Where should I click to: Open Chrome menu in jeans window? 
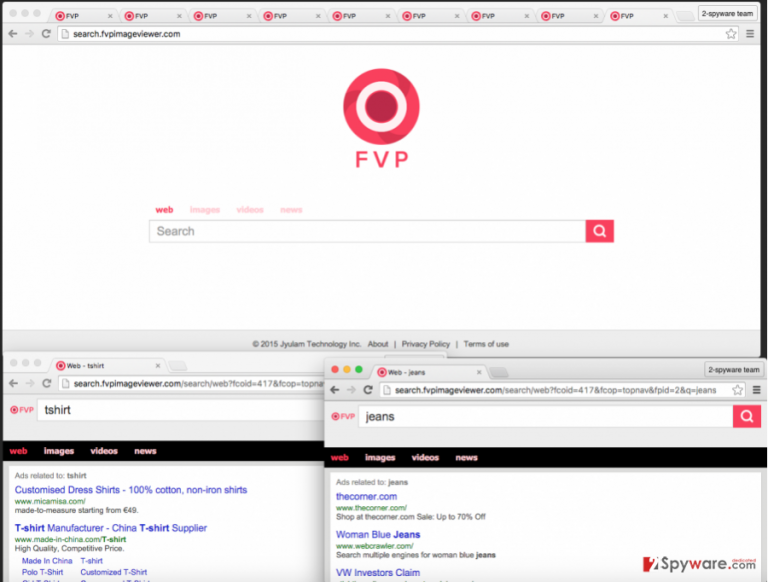tap(756, 390)
